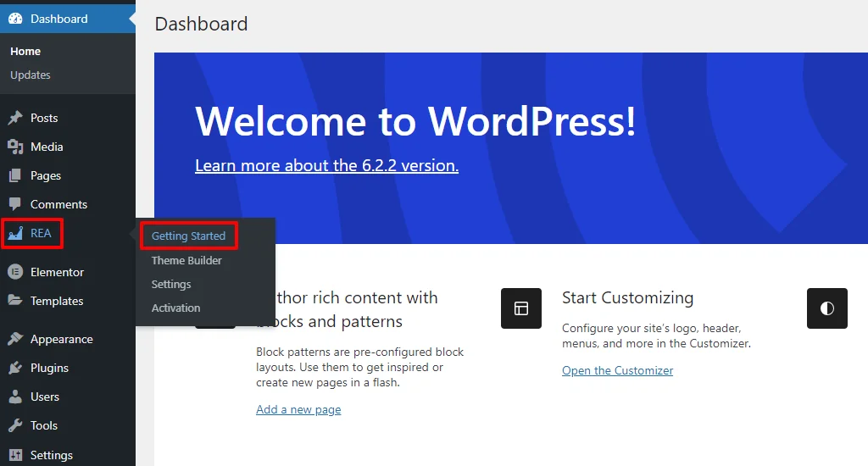This screenshot has width=868, height=466.
Task: Click the Posts pushpin icon
Action: coord(15,118)
